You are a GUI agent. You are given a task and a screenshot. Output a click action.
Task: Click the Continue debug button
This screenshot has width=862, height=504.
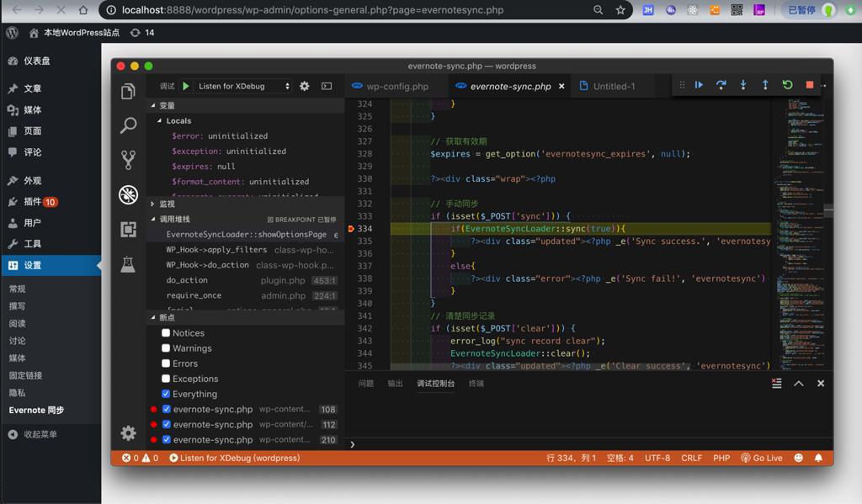coord(699,85)
